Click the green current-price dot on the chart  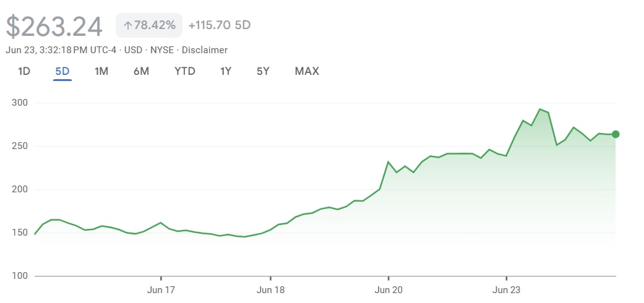(x=616, y=134)
